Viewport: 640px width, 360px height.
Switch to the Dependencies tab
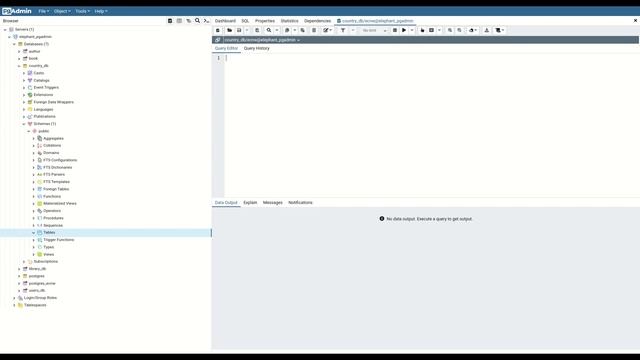[318, 21]
